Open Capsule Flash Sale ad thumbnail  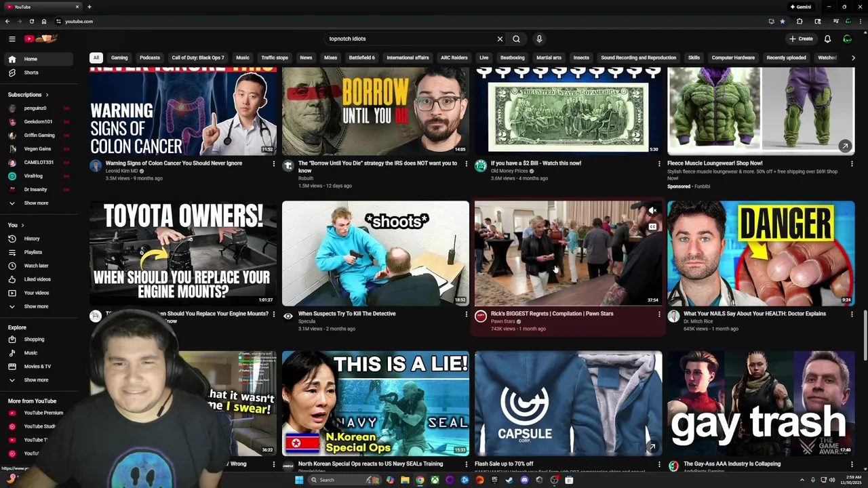[x=568, y=403]
